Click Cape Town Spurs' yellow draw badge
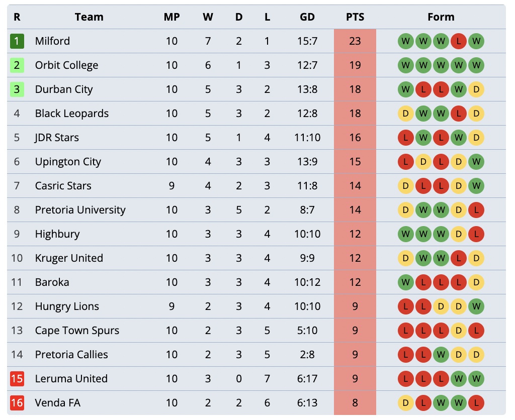 coord(459,331)
